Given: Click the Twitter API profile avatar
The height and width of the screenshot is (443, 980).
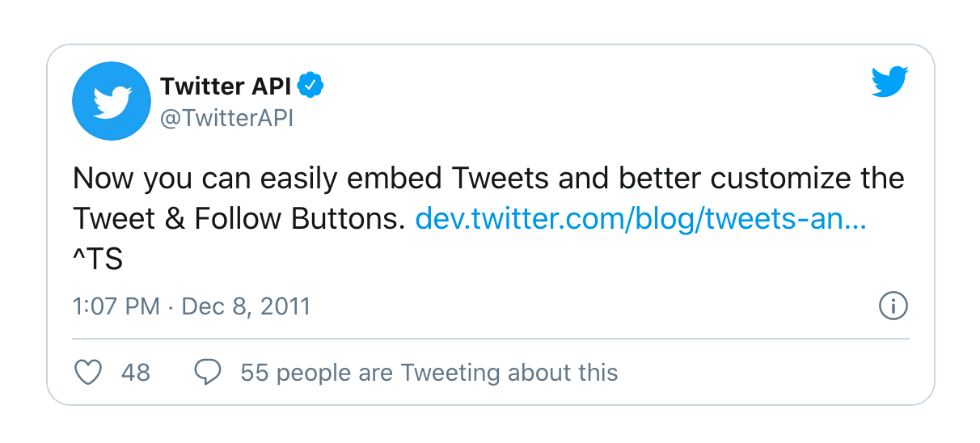Looking at the screenshot, I should point(112,101).
